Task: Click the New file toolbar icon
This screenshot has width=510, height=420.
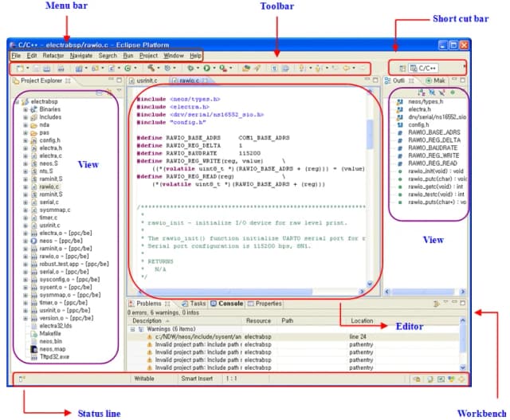Action: tap(20, 69)
